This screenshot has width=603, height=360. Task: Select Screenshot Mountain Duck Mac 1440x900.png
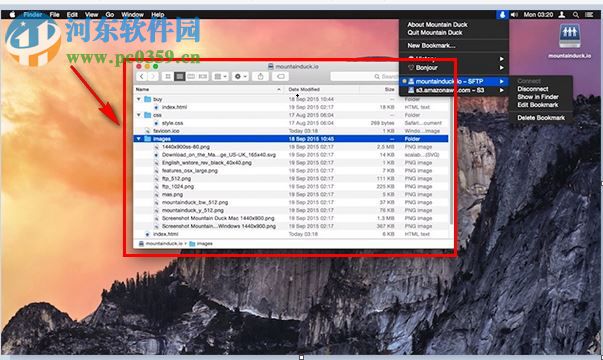click(218, 218)
